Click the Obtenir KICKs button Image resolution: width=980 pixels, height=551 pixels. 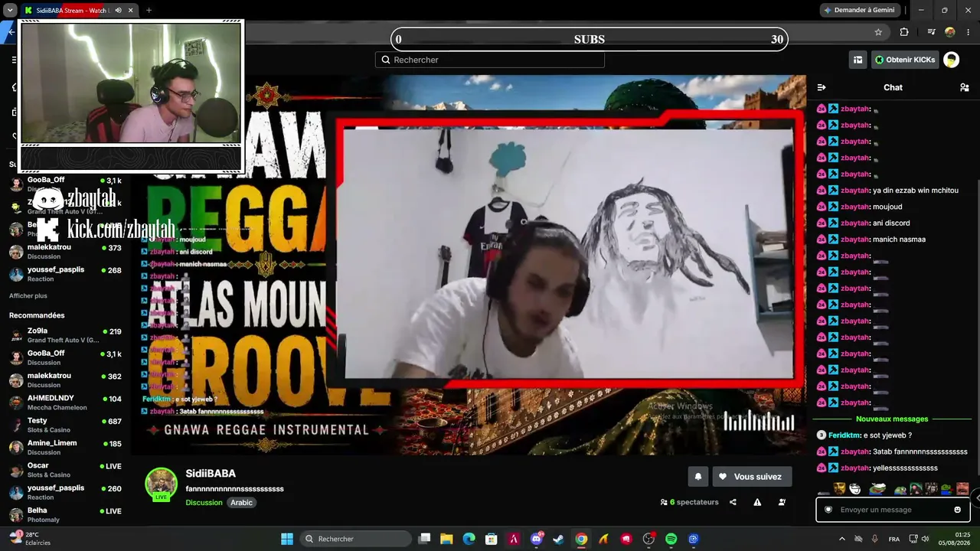tap(905, 60)
